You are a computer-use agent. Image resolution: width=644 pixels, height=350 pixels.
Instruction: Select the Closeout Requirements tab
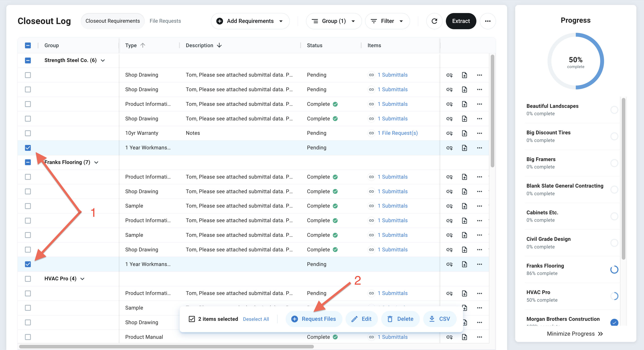[x=112, y=21]
